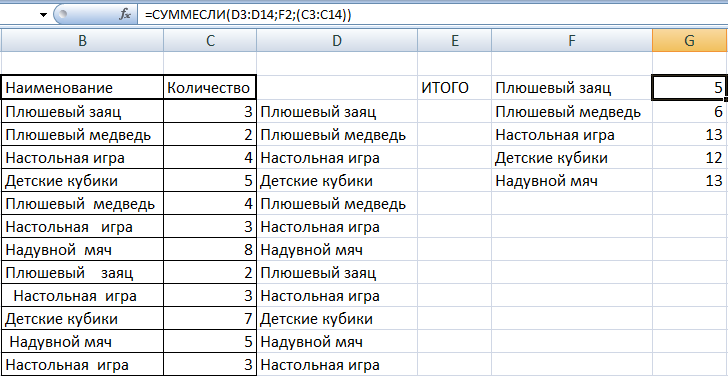Select column B header
Image resolution: width=728 pixels, height=376 pixels.
[82, 41]
